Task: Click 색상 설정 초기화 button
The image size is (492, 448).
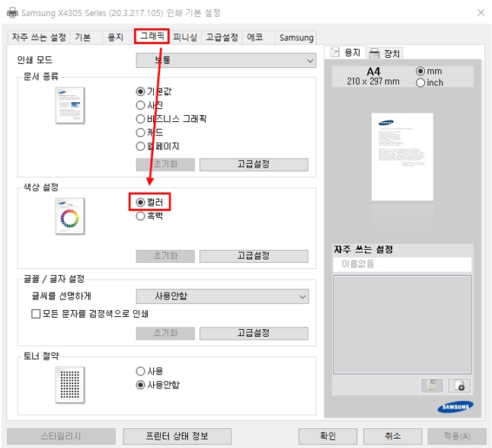Action: pos(165,256)
